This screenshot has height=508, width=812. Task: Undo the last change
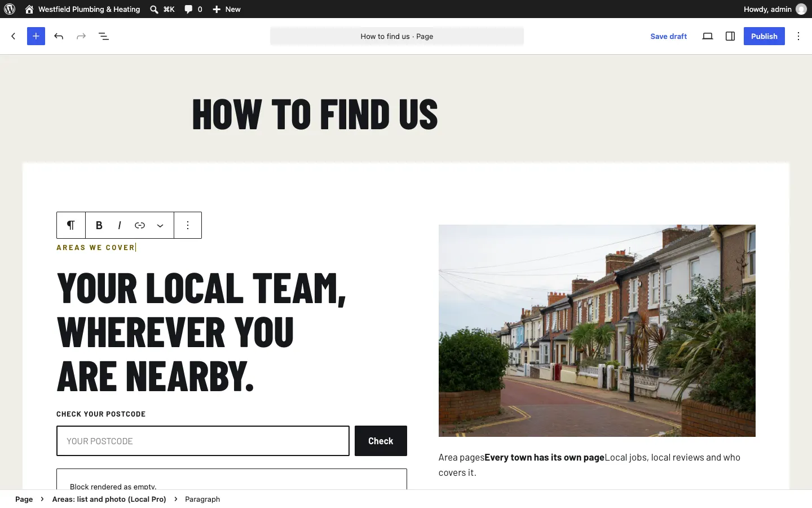59,36
